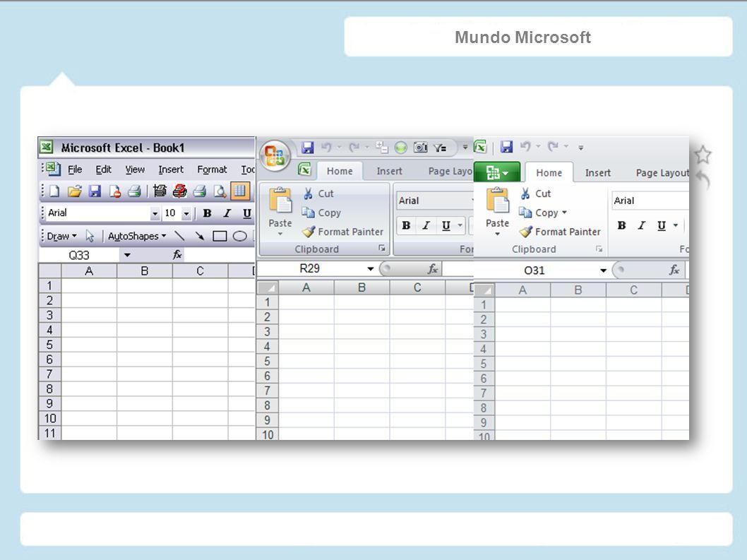
Task: Click the curved back arrow beside the image
Action: point(703,181)
